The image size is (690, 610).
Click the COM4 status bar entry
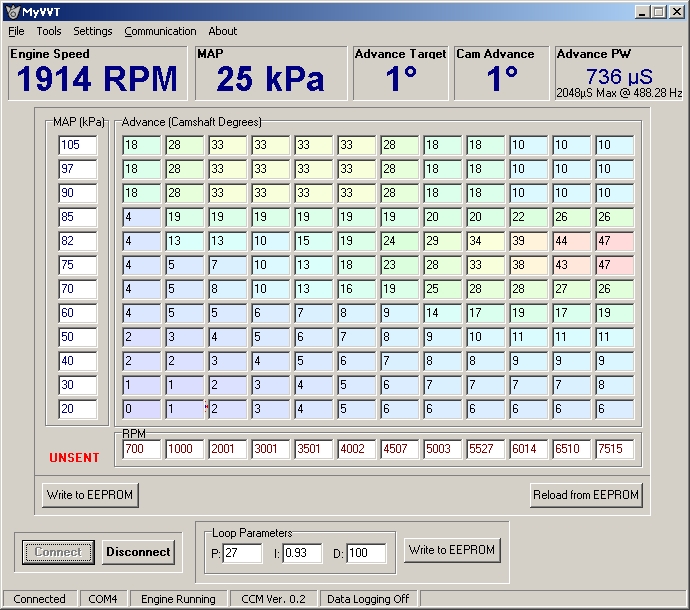click(103, 599)
